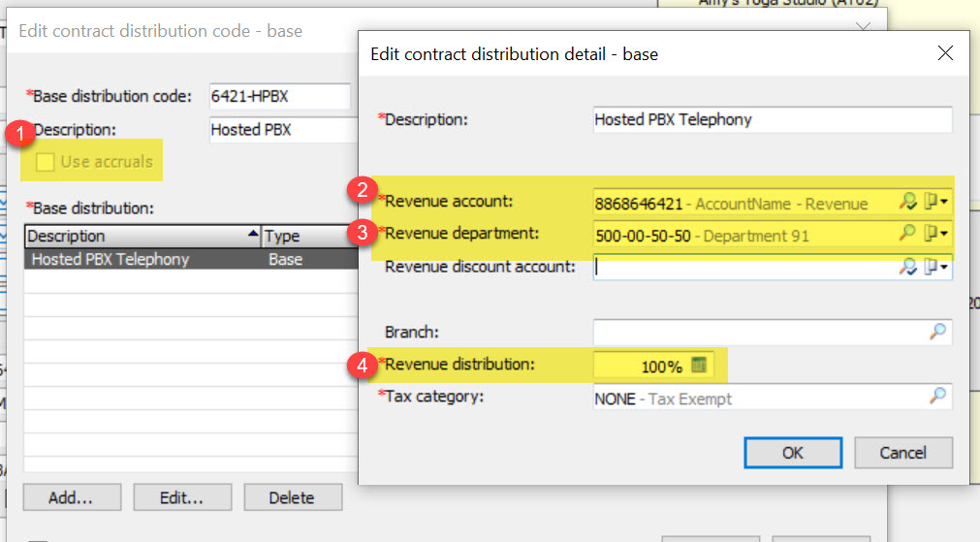Viewport: 980px width, 542px height.
Task: Close the Edit contract distribution detail dialog
Action: (945, 53)
